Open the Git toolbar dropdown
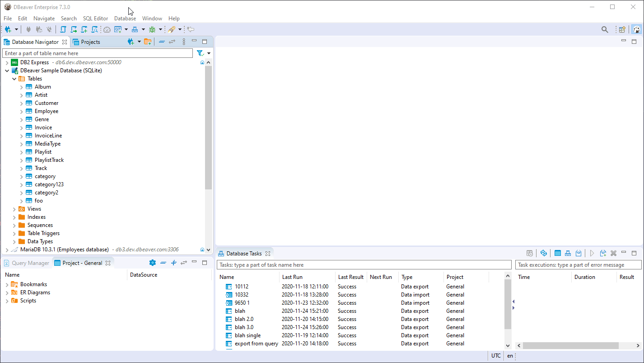The image size is (644, 363). pos(126,29)
